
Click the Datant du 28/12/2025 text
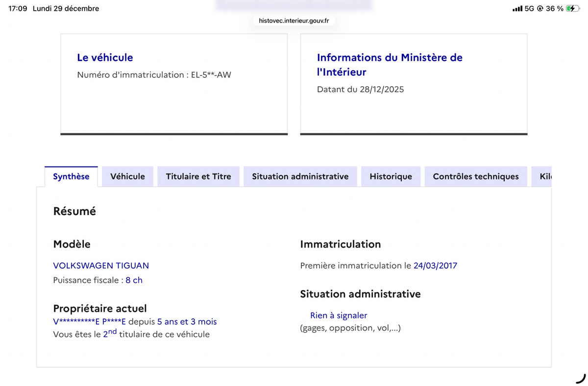(360, 90)
